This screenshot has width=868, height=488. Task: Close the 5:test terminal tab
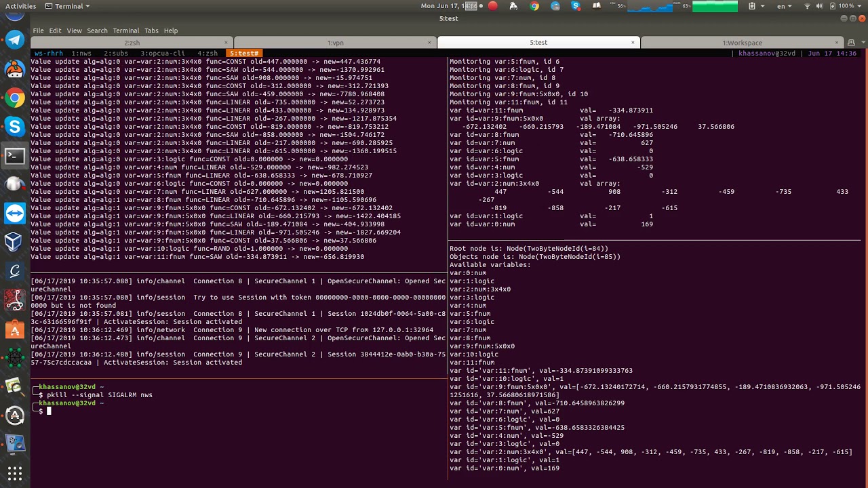(633, 43)
